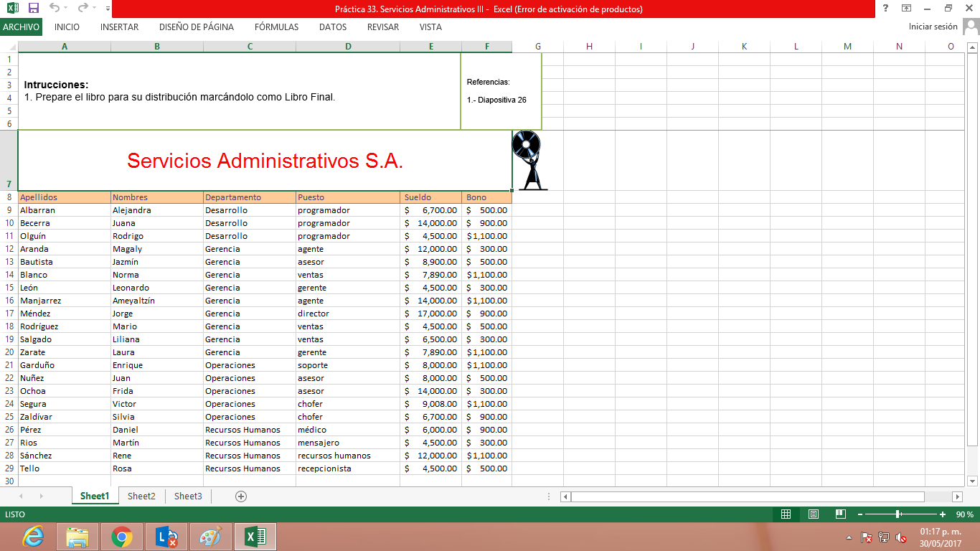Click the Sheet1 worksheet tab

tap(95, 496)
